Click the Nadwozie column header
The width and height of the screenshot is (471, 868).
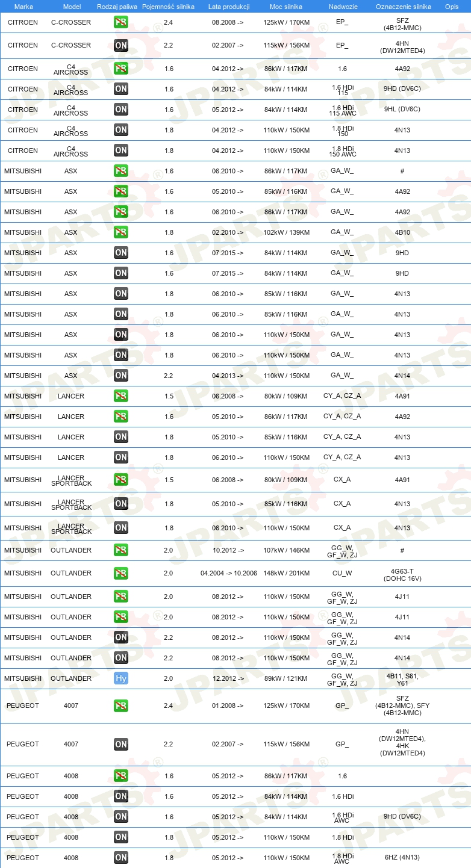343,6
